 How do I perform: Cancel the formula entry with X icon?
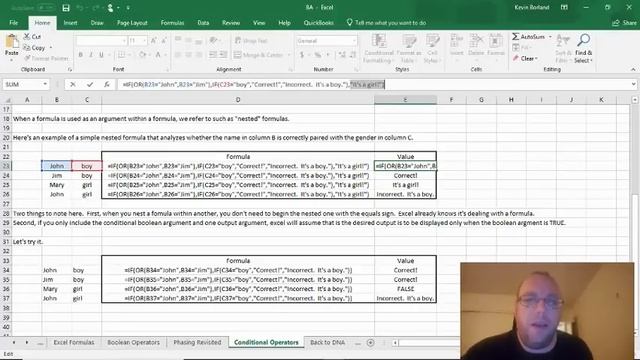(73, 84)
